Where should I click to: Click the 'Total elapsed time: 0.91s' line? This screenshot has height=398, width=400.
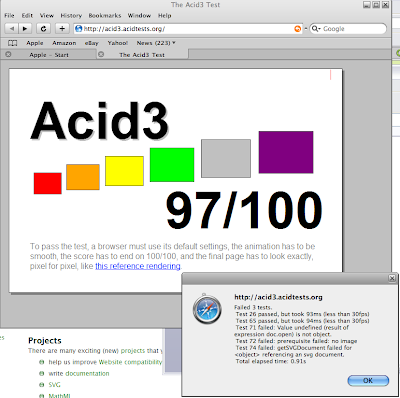[271, 361]
